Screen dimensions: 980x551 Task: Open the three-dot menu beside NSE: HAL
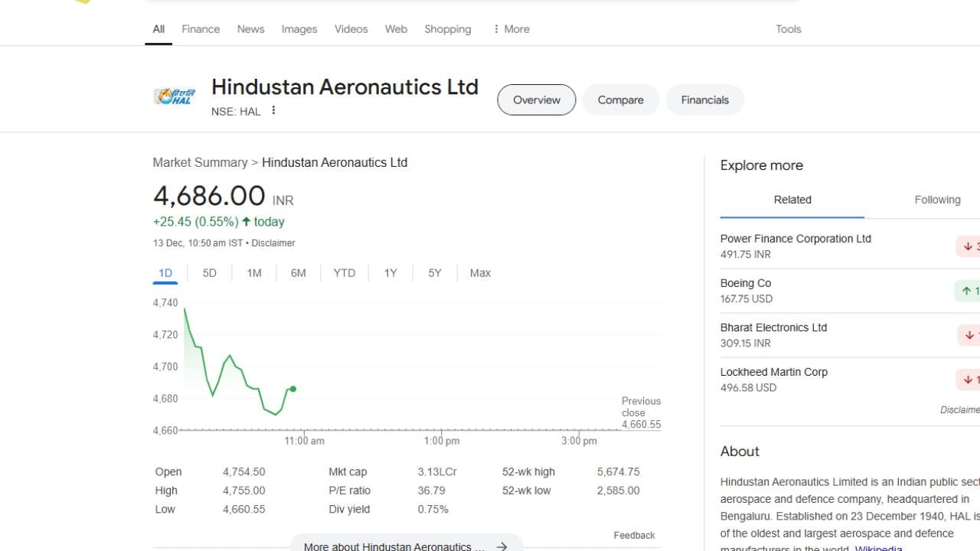coord(273,111)
